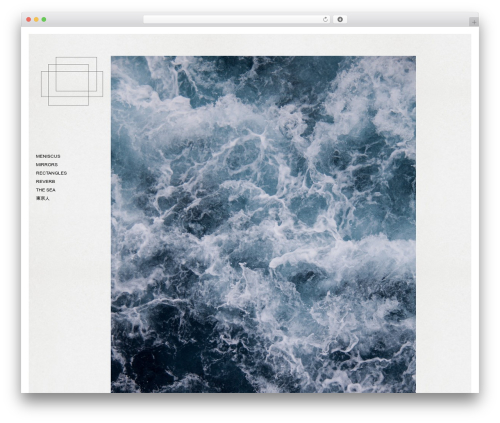The width and height of the screenshot is (500, 423).
Task: Open the Japanese-titled gallery link
Action: (x=43, y=198)
